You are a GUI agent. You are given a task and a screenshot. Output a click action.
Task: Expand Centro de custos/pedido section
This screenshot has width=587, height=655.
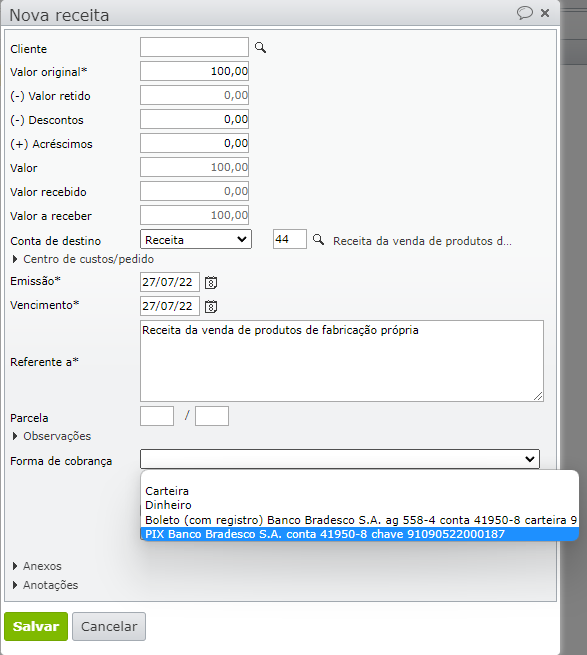(83, 259)
